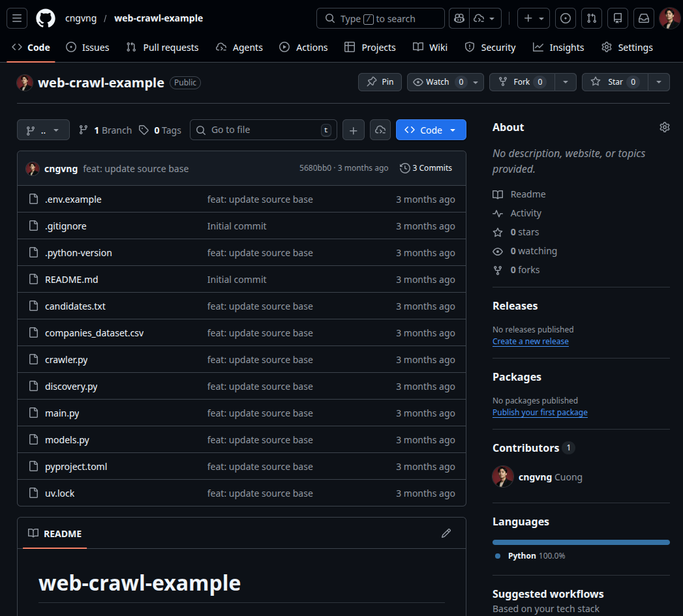Edit the README with pencil icon
The height and width of the screenshot is (616, 683).
pos(446,533)
